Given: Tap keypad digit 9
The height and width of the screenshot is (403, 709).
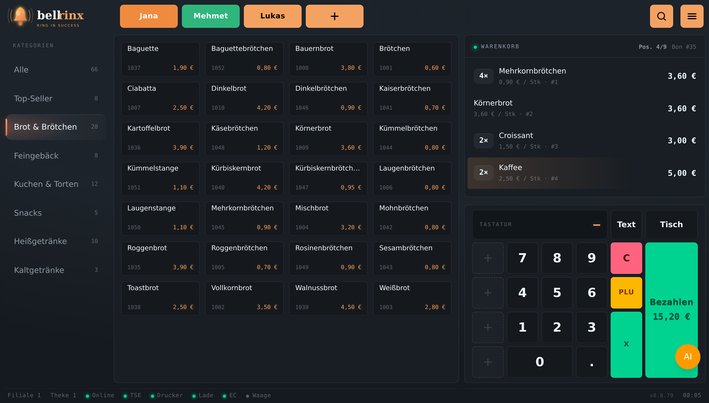Looking at the screenshot, I should pos(591,258).
